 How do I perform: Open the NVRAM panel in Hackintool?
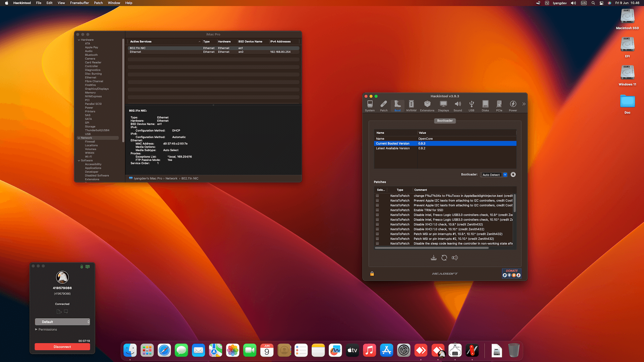[x=411, y=106]
